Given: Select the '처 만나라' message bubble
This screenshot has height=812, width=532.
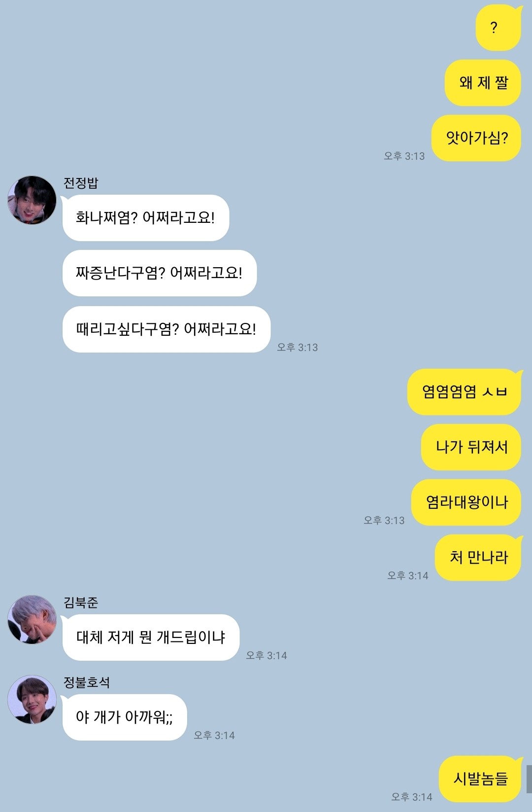Looking at the screenshot, I should pos(478,558).
